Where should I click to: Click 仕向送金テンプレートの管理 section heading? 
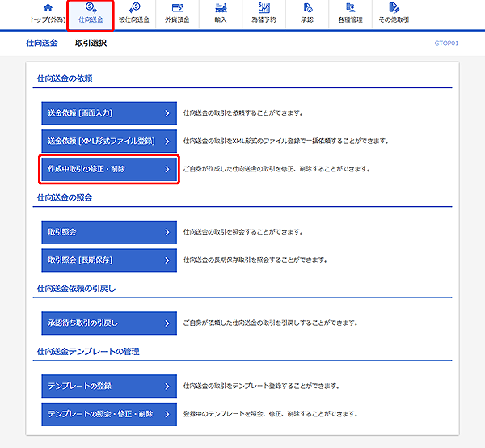pos(88,352)
